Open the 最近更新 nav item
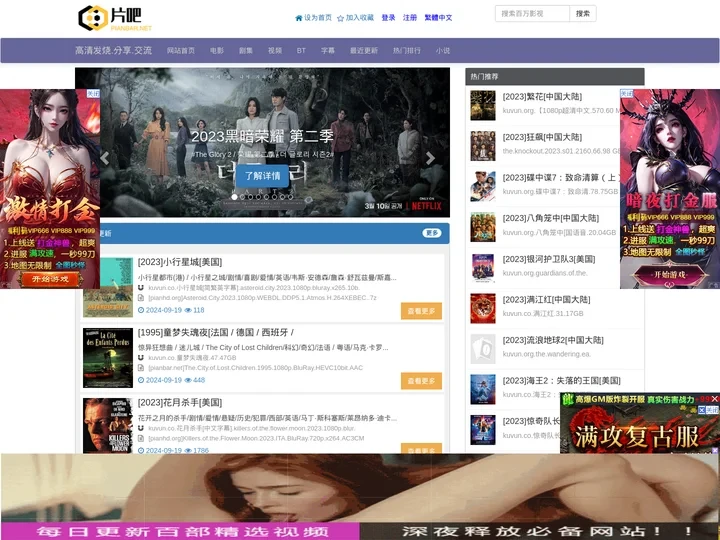This screenshot has height=540, width=720. click(364, 51)
